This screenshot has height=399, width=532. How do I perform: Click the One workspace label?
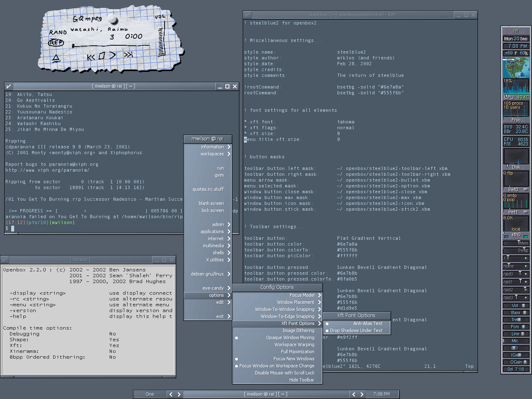point(150,394)
